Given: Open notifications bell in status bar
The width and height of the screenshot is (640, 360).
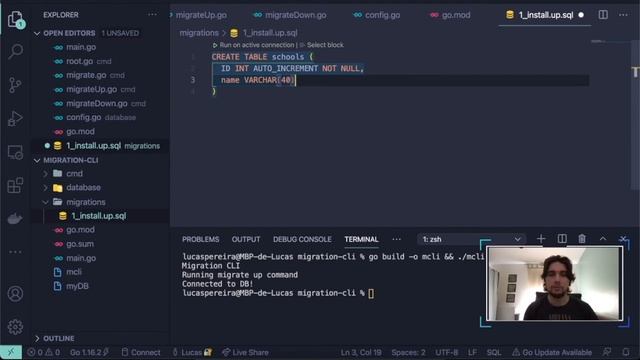Looking at the screenshot, I should [626, 352].
